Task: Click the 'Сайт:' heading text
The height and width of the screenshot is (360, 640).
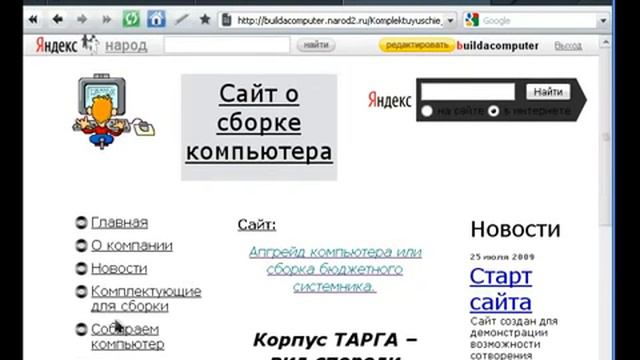Action: pyautogui.click(x=257, y=224)
